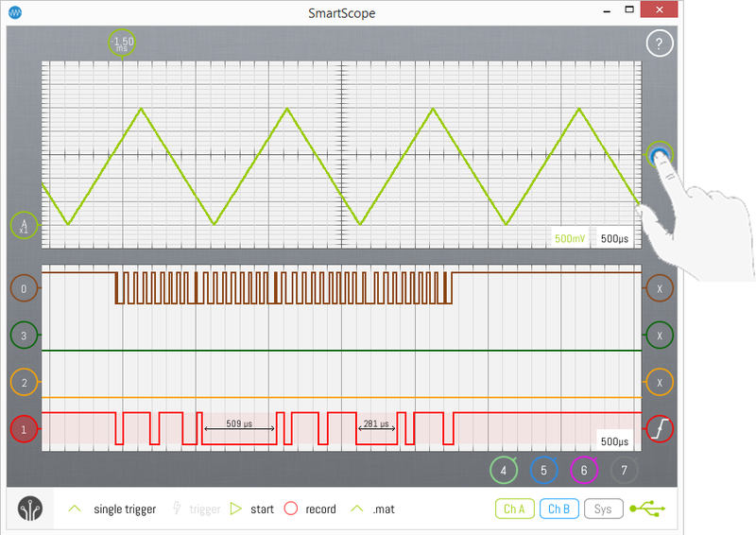Image resolution: width=756 pixels, height=535 pixels.
Task: Toggle digital channel 4 on
Action: (503, 469)
